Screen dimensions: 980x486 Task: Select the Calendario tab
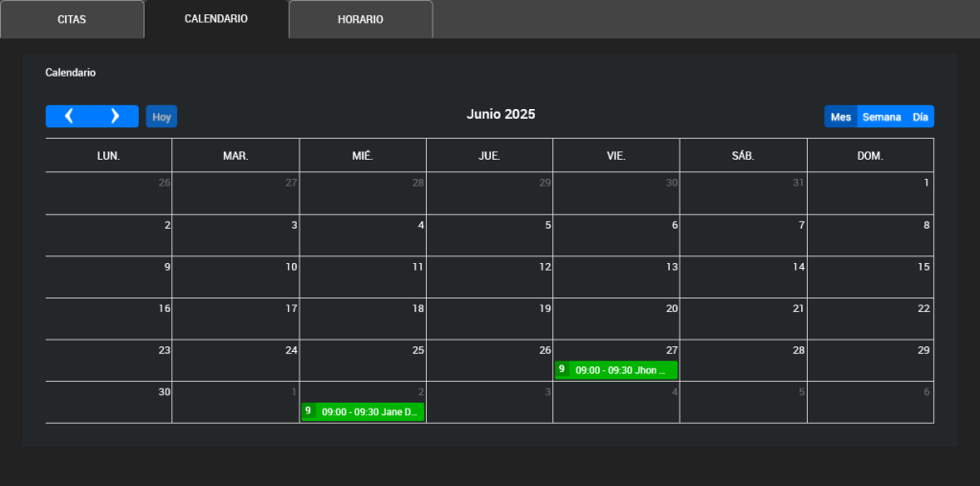pyautogui.click(x=216, y=19)
